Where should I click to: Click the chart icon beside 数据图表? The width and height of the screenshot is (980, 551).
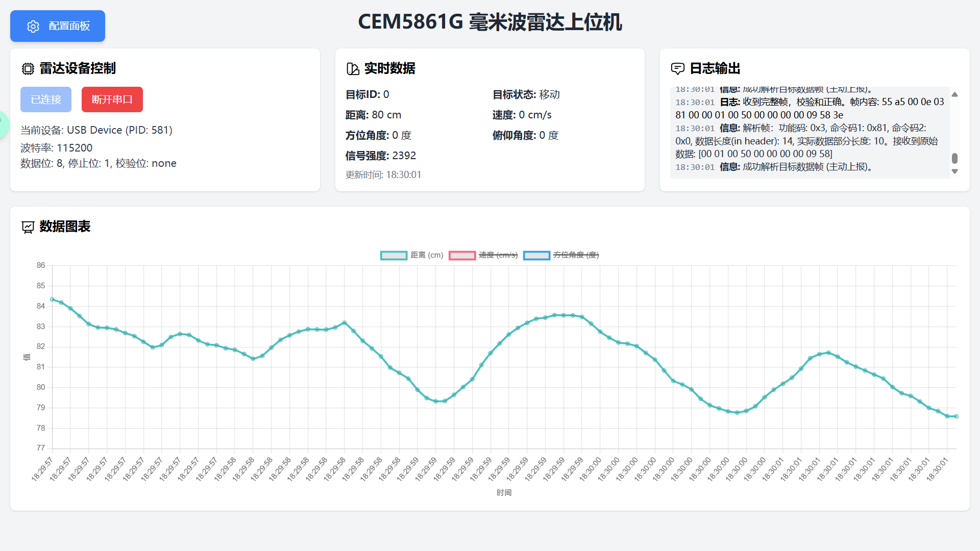[x=28, y=227]
